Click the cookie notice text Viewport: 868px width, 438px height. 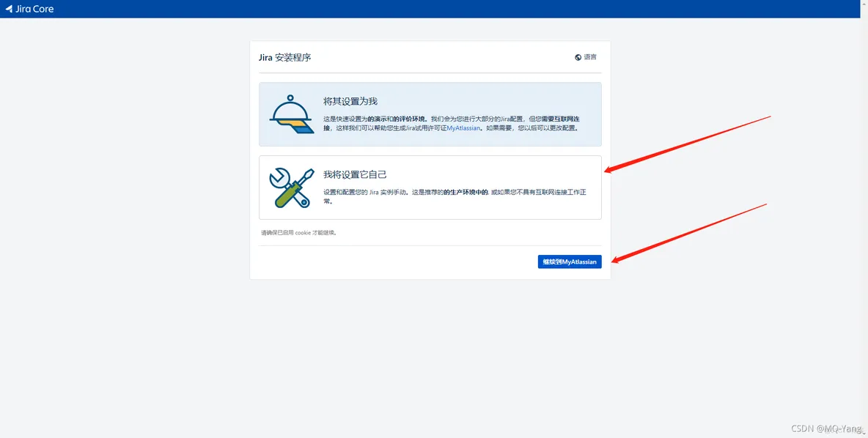tap(299, 233)
